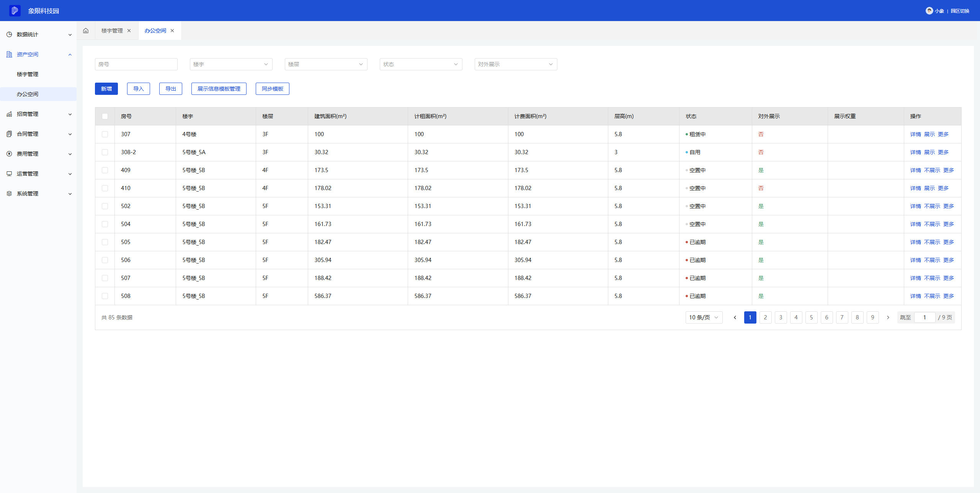This screenshot has width=980, height=493.
Task: Open the 楼宇 filter dropdown
Action: point(231,64)
